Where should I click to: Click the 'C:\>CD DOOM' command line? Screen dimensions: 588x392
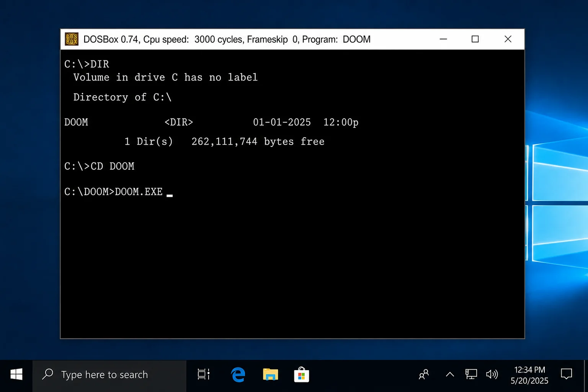click(100, 166)
